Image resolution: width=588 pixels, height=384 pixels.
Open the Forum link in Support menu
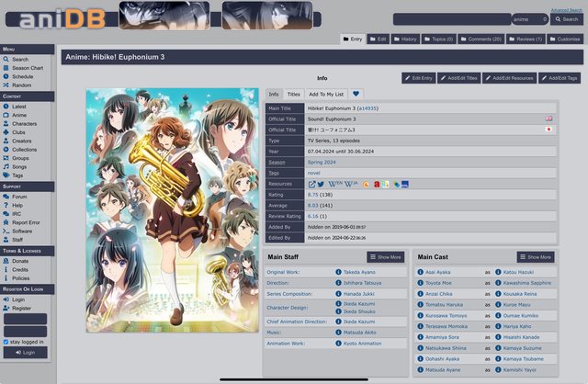tap(19, 197)
